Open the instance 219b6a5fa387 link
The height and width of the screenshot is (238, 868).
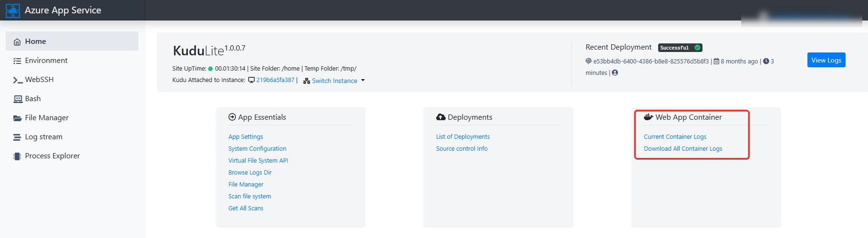275,80
